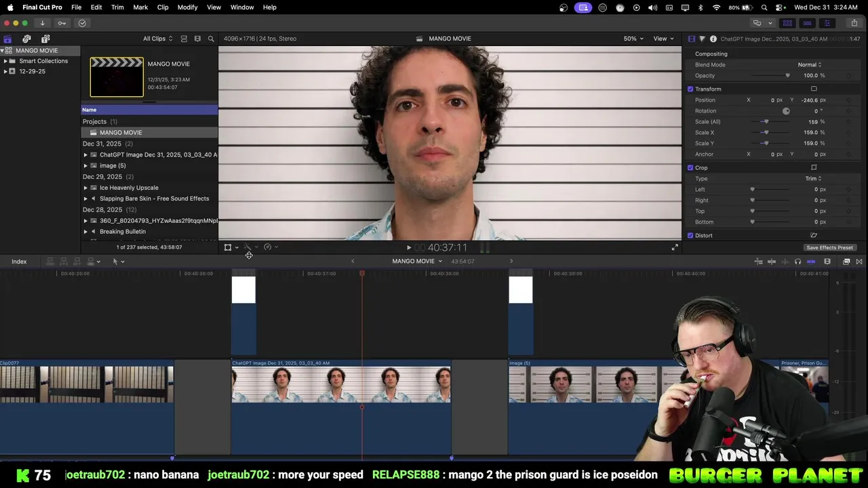The height and width of the screenshot is (488, 868).
Task: Select the Color inspector triangle icon
Action: pos(702,39)
